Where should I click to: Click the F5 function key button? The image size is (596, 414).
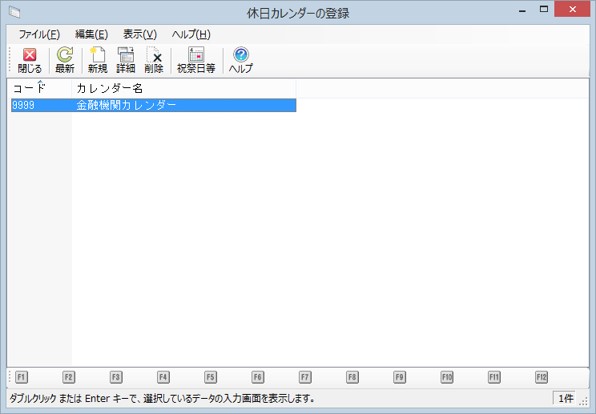[211, 377]
